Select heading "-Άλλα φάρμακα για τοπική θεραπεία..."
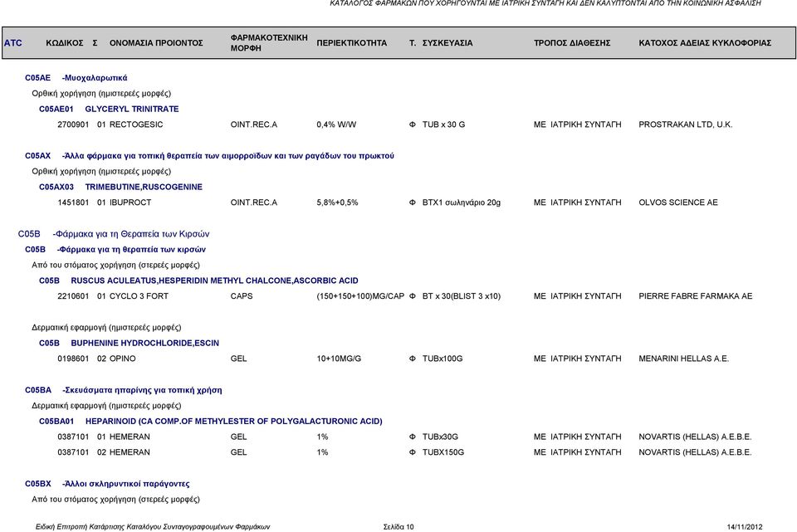This screenshot has width=797, height=532. (227, 156)
